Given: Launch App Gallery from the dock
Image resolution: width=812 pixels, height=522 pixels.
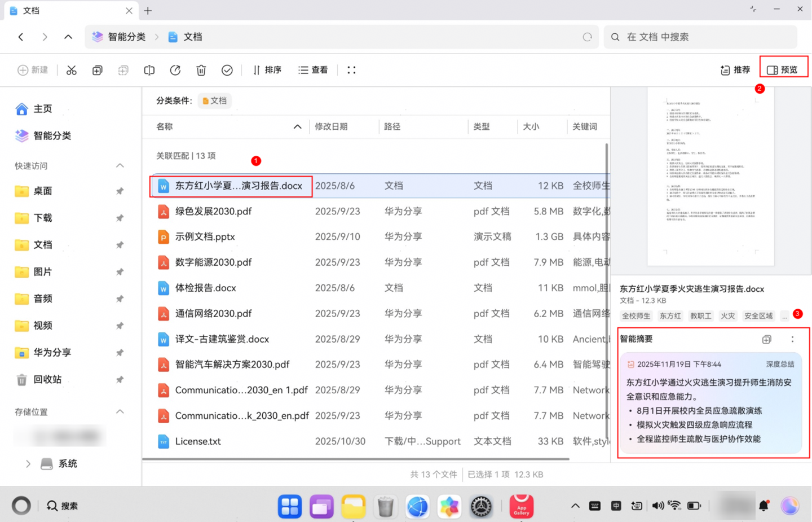Looking at the screenshot, I should (522, 506).
